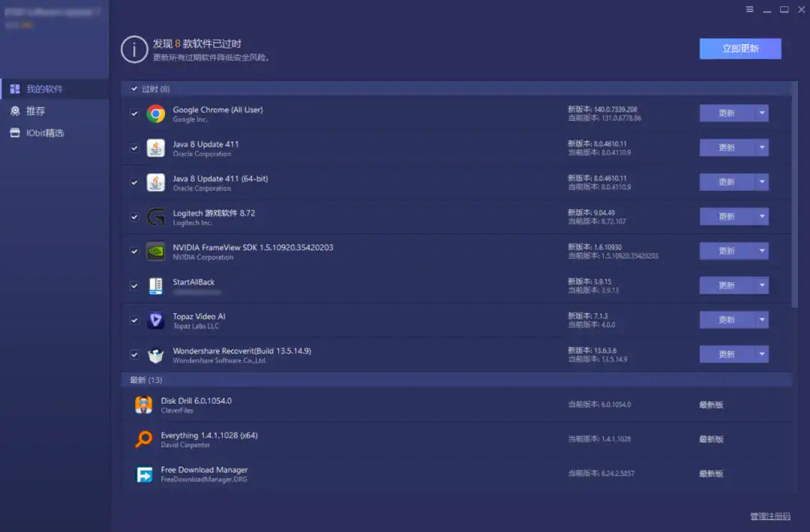Click 更新 button for Google Chrome

click(x=727, y=113)
